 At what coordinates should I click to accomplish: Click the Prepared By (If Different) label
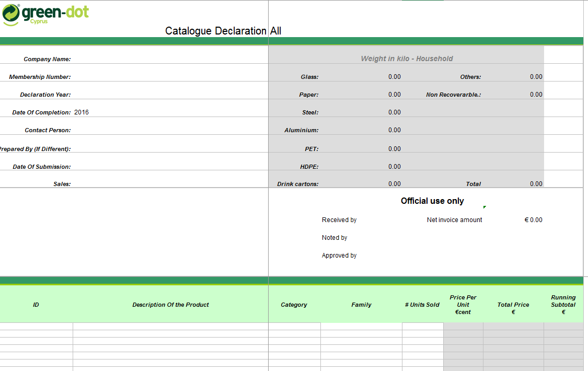pos(35,149)
